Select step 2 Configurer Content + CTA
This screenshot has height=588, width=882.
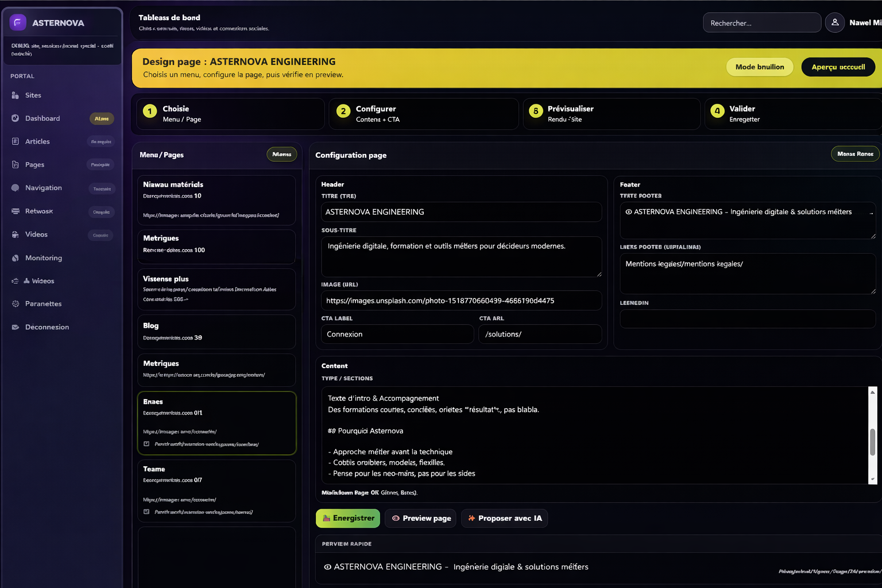pyautogui.click(x=423, y=113)
